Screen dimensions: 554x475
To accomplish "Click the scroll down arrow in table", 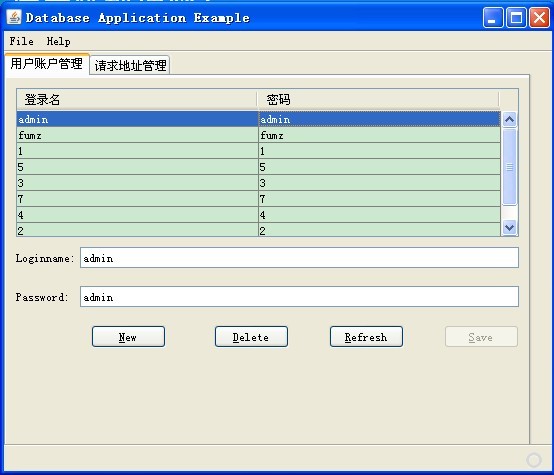I will coord(509,227).
